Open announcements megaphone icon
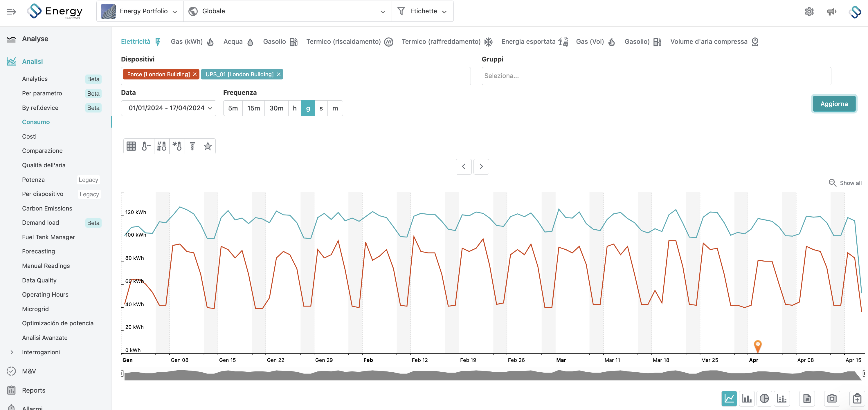Image resolution: width=868 pixels, height=410 pixels. [832, 12]
